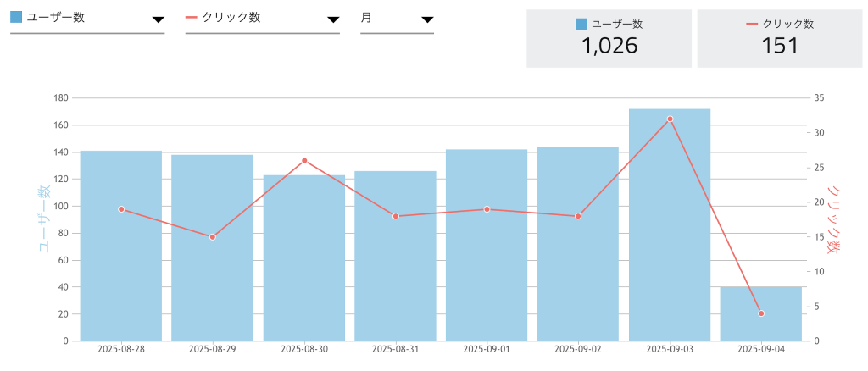
Task: Click the line data point on 2025-08-29
Action: (213, 237)
